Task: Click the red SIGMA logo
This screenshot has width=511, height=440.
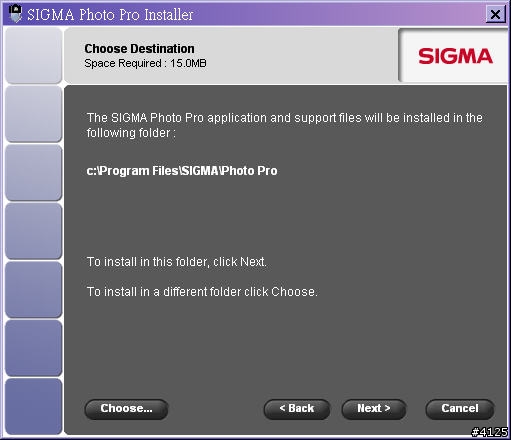Action: (x=455, y=56)
